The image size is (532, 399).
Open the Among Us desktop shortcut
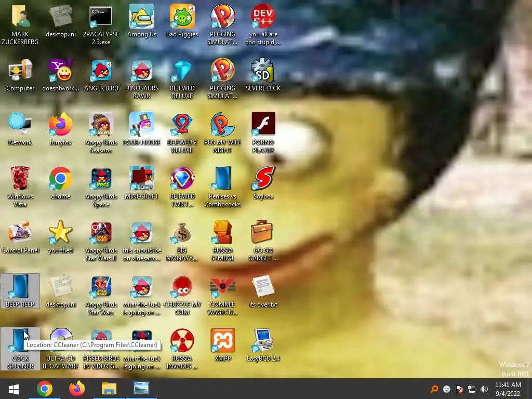pos(141,16)
